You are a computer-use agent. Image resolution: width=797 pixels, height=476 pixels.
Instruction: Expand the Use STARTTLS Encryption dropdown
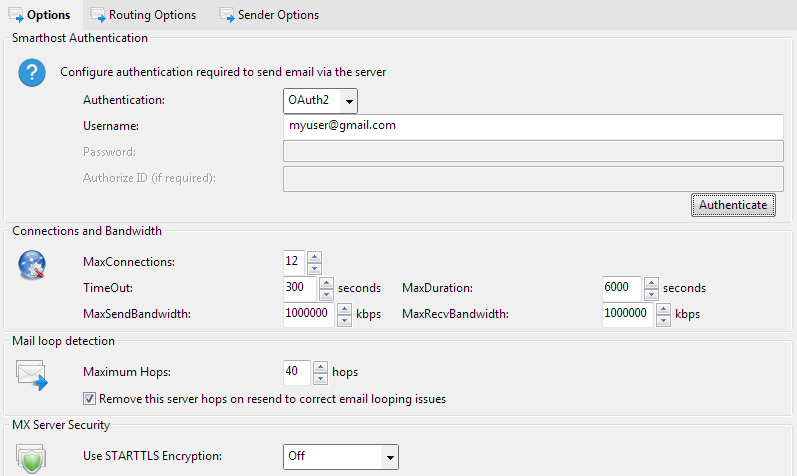340,457
